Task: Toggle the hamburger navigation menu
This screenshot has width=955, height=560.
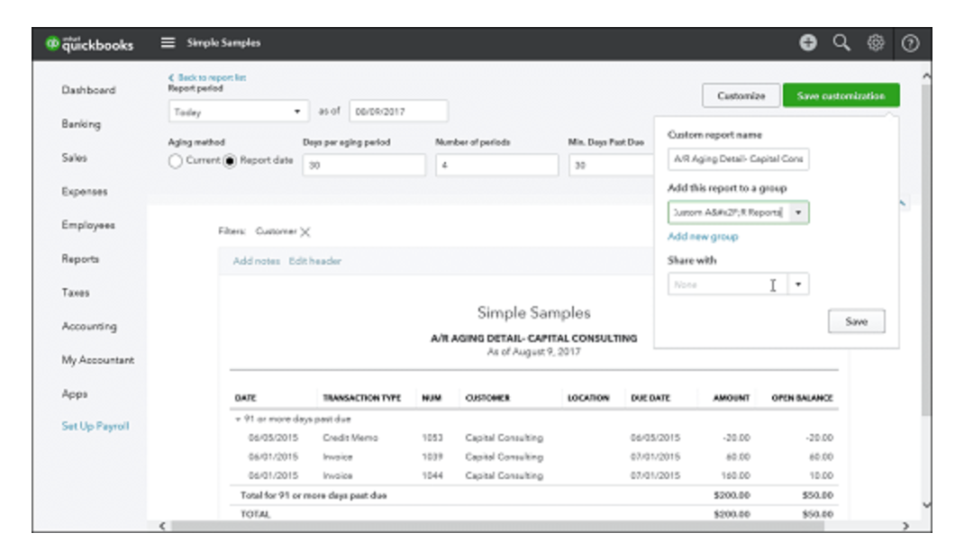Action: (168, 42)
